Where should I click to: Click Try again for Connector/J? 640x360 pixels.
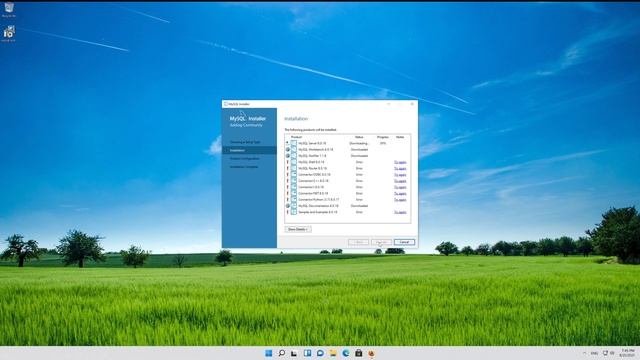(400, 187)
